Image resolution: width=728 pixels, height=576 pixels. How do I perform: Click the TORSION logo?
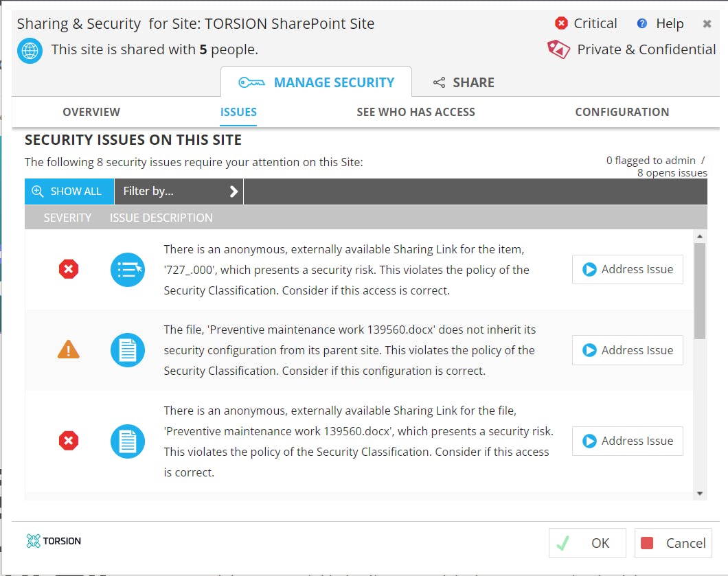click(x=54, y=541)
